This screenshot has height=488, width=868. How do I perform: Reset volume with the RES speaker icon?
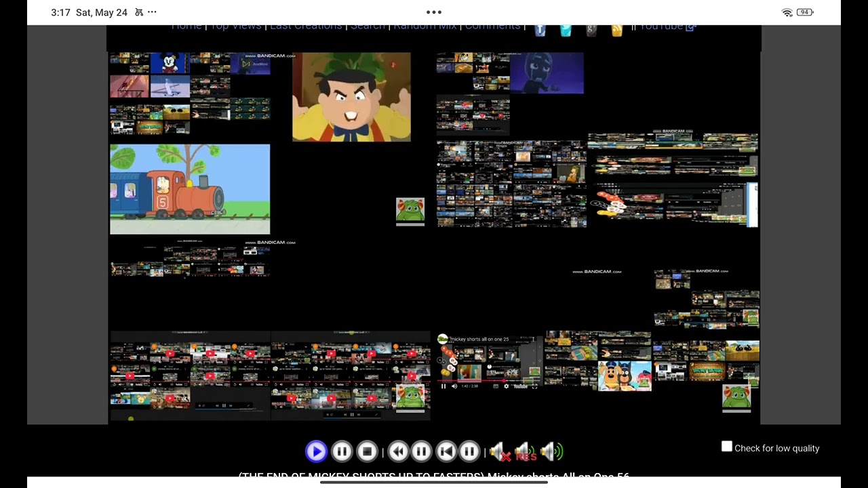[526, 451]
